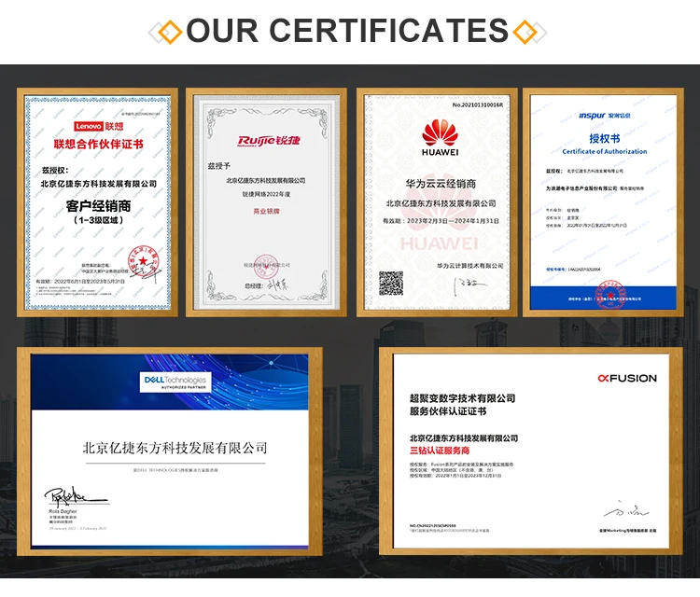700x597 pixels.
Task: Click the '三钻认证服务商' red text
Action: pyautogui.click(x=440, y=451)
